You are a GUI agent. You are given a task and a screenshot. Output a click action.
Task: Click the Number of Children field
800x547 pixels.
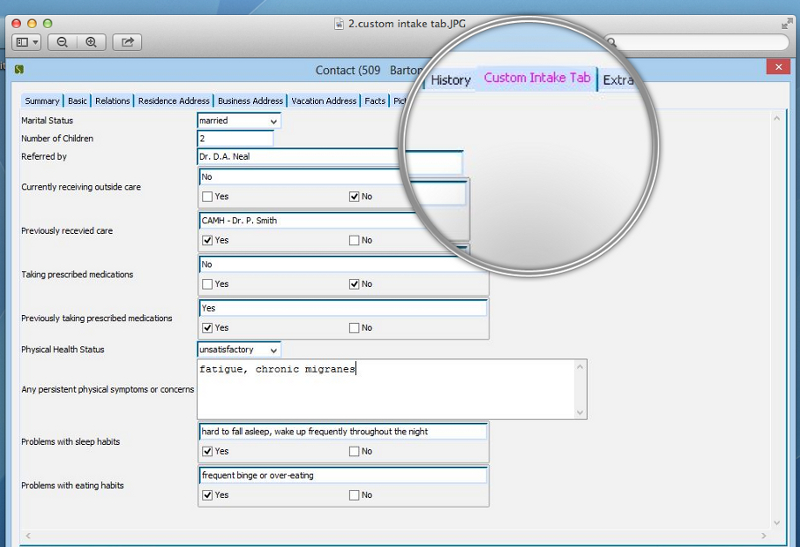[x=235, y=138]
